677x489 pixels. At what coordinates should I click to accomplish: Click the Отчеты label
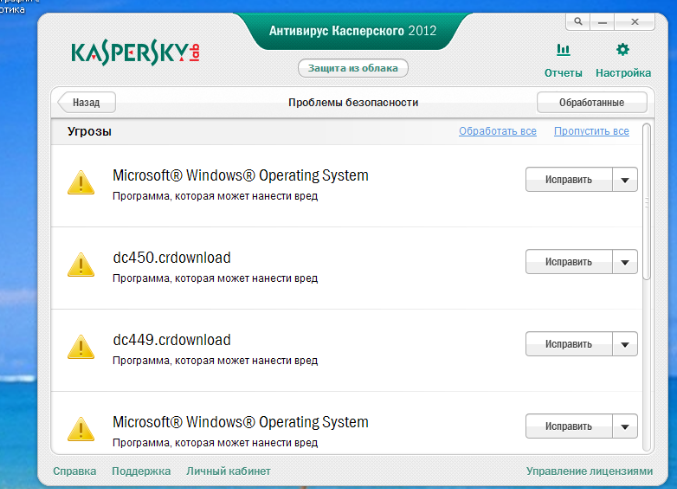click(563, 73)
